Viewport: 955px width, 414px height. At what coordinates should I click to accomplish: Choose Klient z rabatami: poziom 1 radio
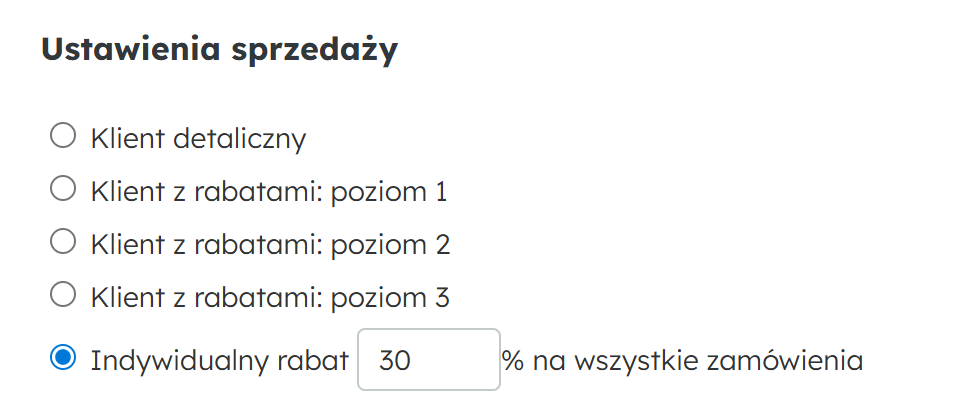pos(63,188)
